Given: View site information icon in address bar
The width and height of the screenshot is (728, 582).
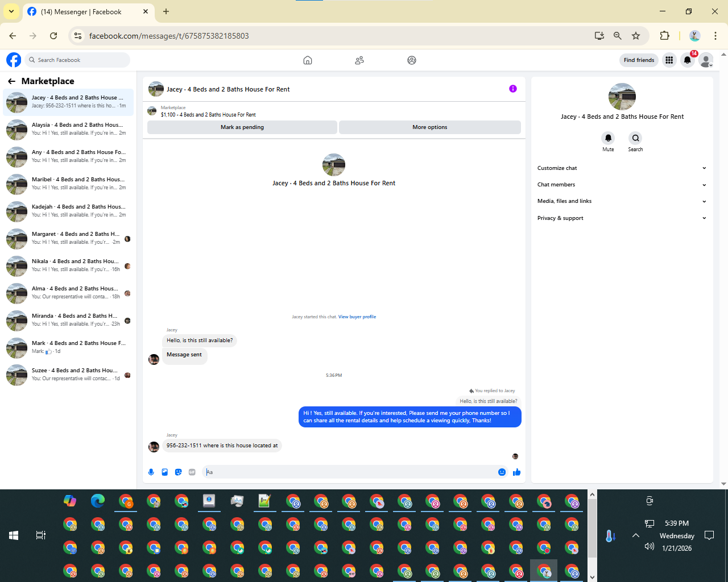Looking at the screenshot, I should (x=78, y=36).
